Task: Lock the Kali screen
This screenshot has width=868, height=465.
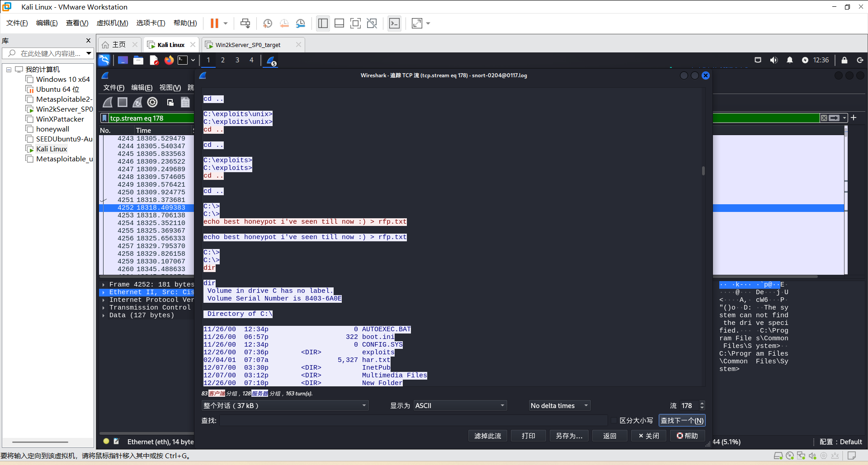Action: [844, 60]
